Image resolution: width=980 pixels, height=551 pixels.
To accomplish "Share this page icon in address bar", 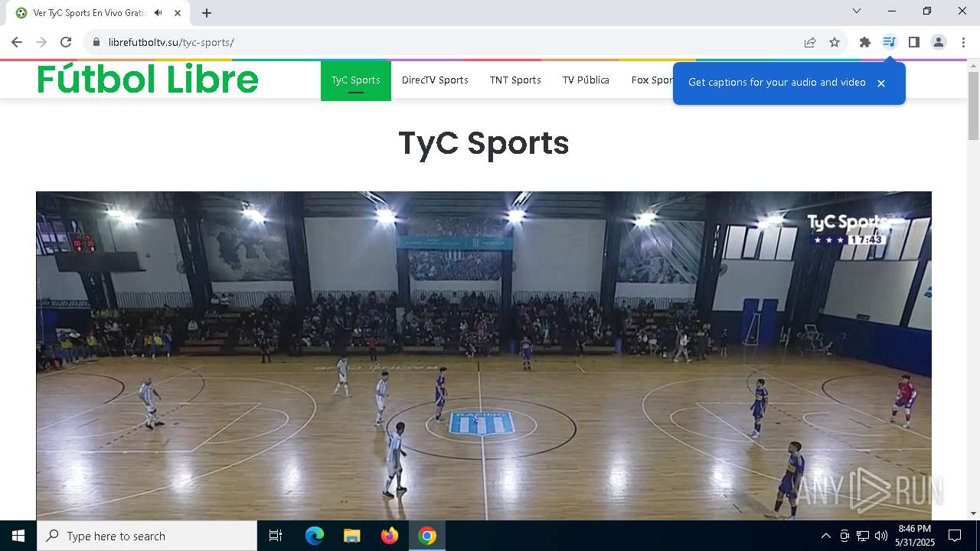I will (810, 42).
